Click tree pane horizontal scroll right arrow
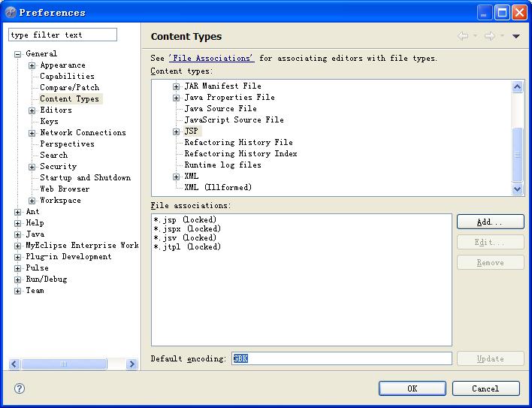 tap(131, 364)
